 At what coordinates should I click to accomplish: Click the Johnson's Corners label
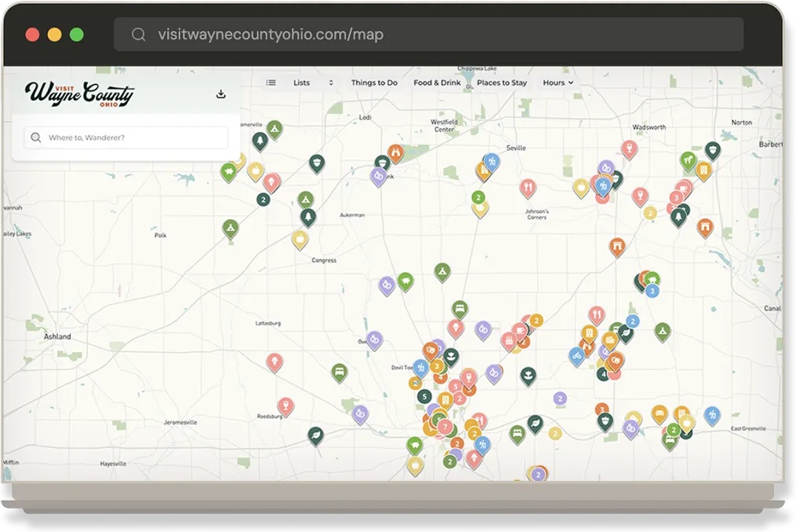pos(537,214)
